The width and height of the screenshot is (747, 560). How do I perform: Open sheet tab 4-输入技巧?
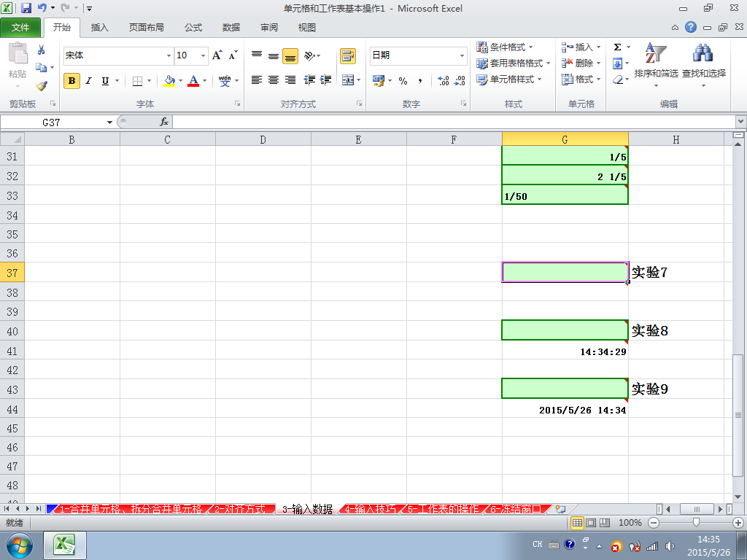371,509
